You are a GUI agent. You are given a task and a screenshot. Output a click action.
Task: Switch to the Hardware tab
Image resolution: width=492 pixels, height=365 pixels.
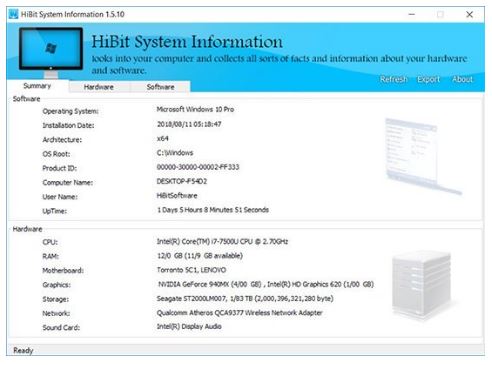point(99,87)
